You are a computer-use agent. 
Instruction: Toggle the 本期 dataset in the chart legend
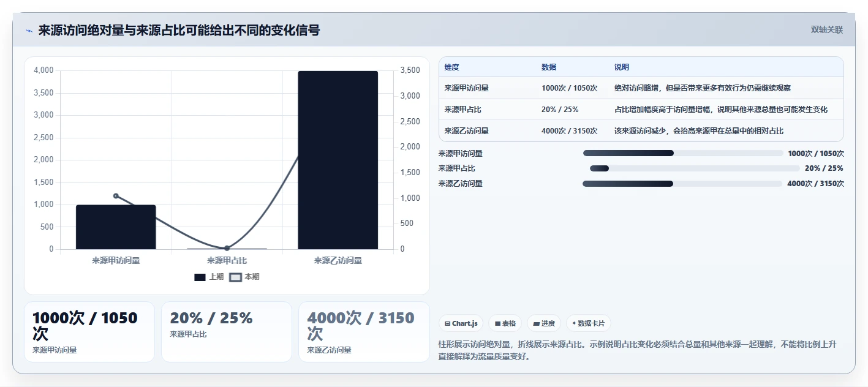pyautogui.click(x=244, y=277)
